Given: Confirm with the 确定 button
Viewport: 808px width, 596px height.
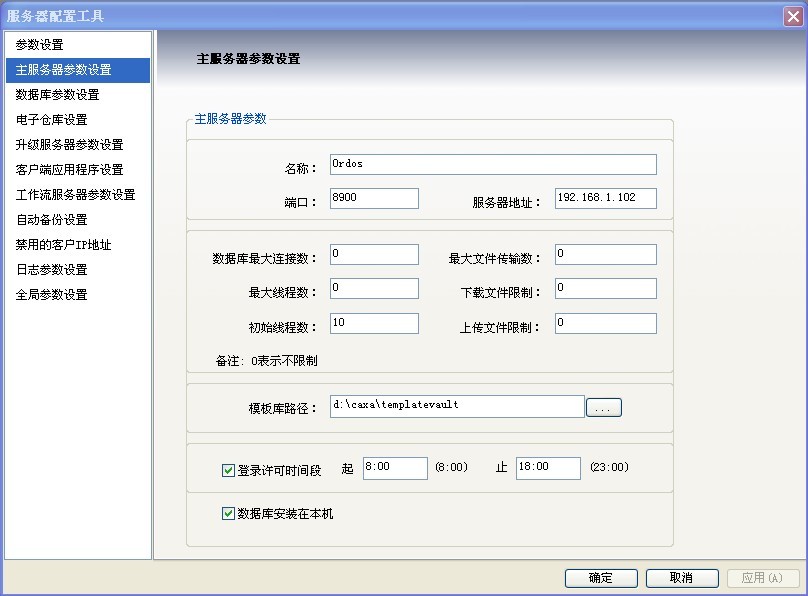Looking at the screenshot, I should click(601, 578).
